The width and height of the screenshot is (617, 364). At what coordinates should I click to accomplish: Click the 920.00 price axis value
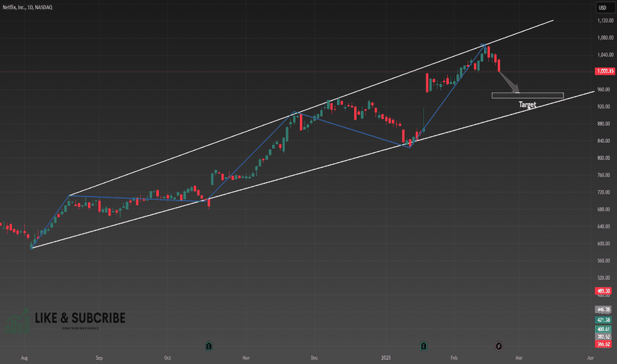tap(604, 107)
